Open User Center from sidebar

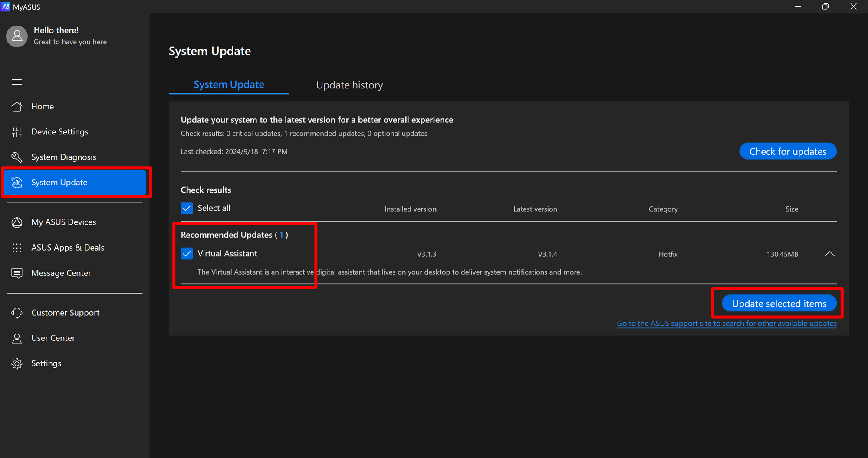75,338
